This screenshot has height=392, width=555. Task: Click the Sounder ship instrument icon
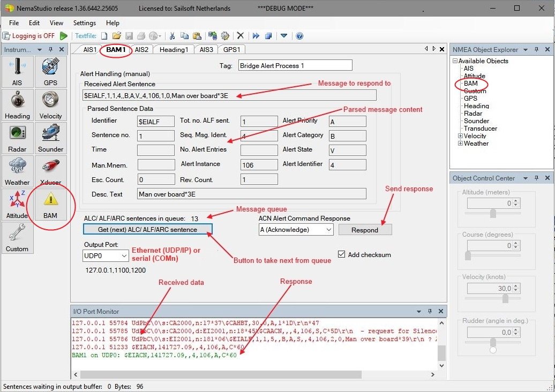pyautogui.click(x=50, y=138)
